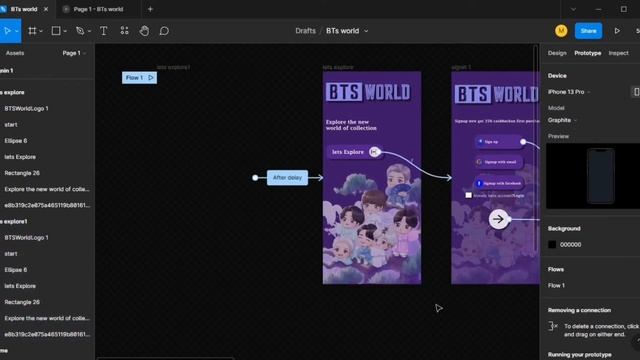640x360 pixels.
Task: Present the prototype with play icon
Action: pos(617,31)
